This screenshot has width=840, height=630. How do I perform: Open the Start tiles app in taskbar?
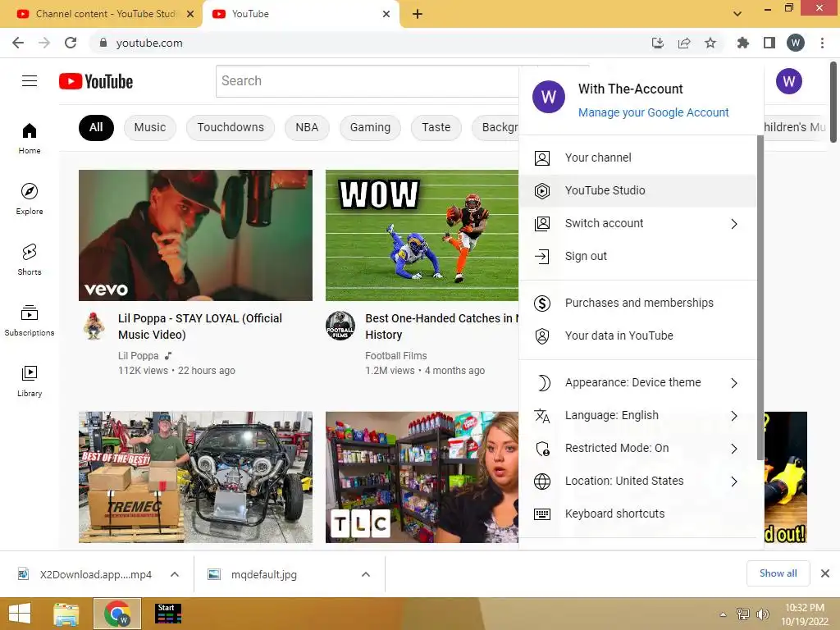(x=168, y=614)
